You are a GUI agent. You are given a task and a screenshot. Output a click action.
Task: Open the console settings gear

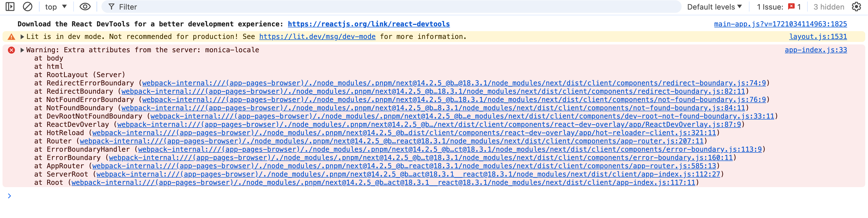click(856, 7)
